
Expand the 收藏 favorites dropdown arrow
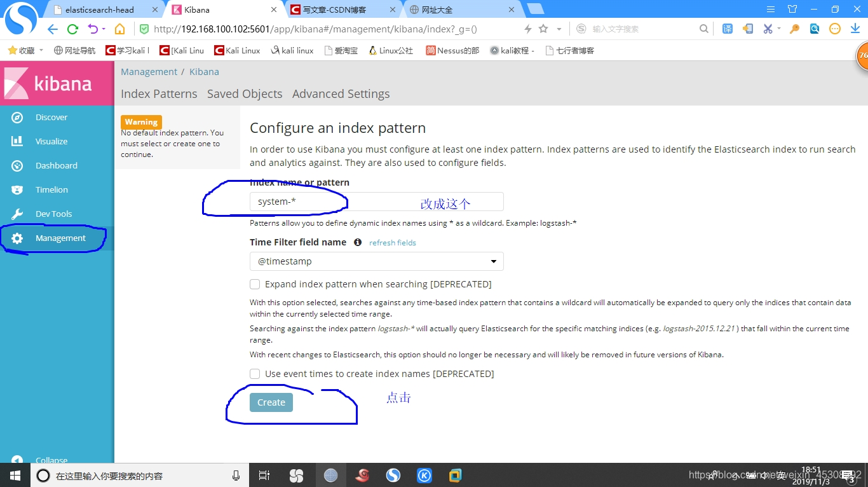click(41, 50)
